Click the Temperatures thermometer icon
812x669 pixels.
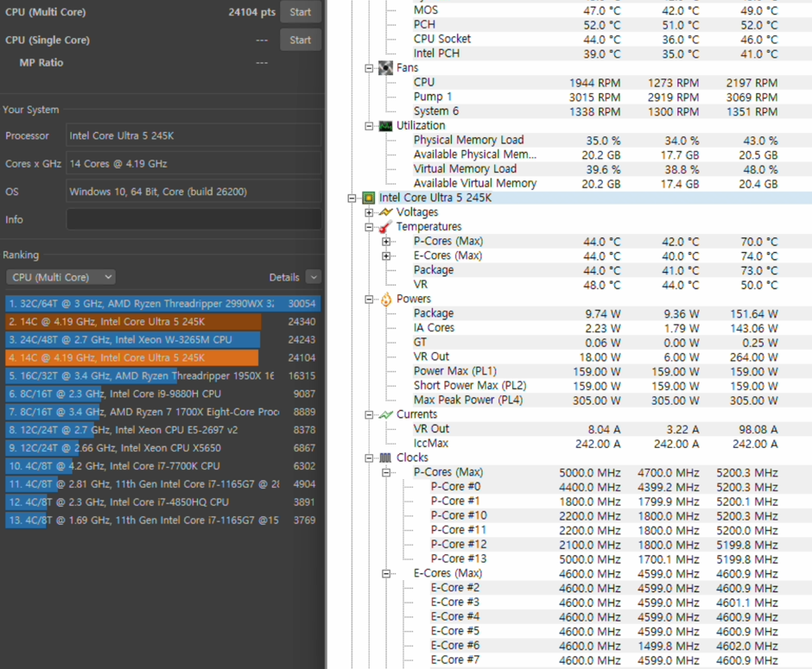[x=386, y=227]
